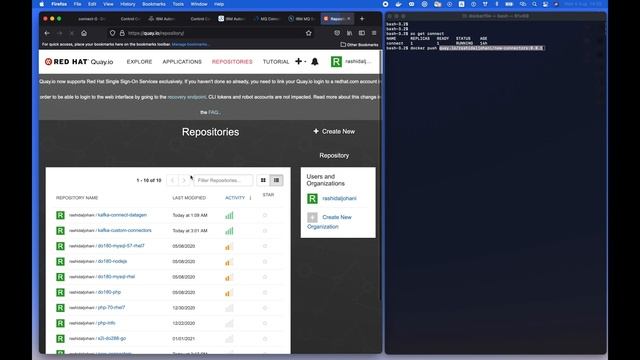Image resolution: width=640 pixels, height=360 pixels.
Task: Click the rashidaljohani avatar in Users panel
Action: (x=312, y=198)
